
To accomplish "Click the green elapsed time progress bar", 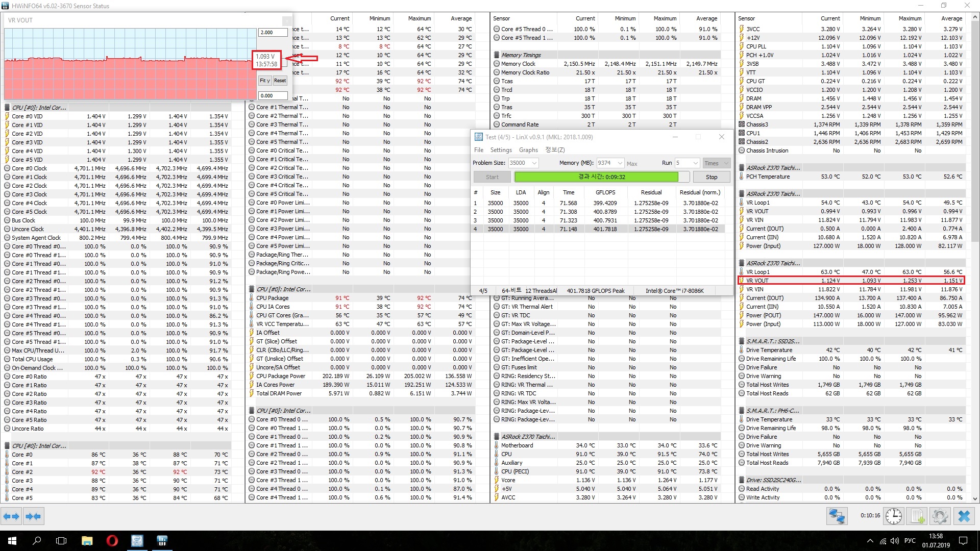I will 596,177.
